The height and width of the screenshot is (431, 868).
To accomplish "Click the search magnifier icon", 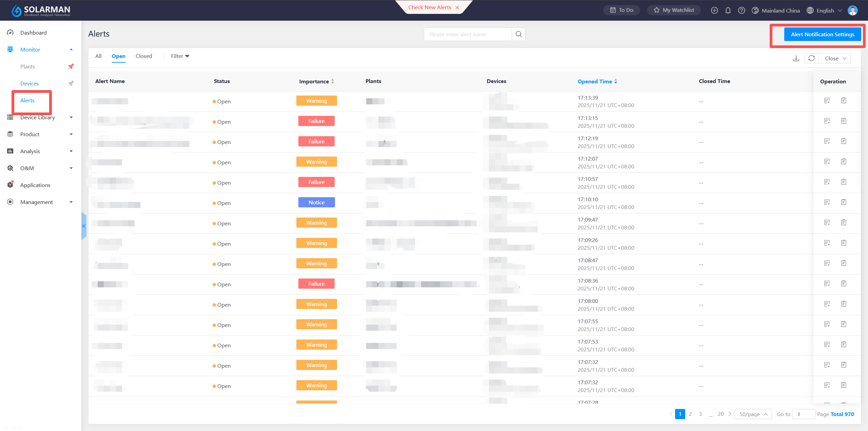I will pyautogui.click(x=518, y=34).
